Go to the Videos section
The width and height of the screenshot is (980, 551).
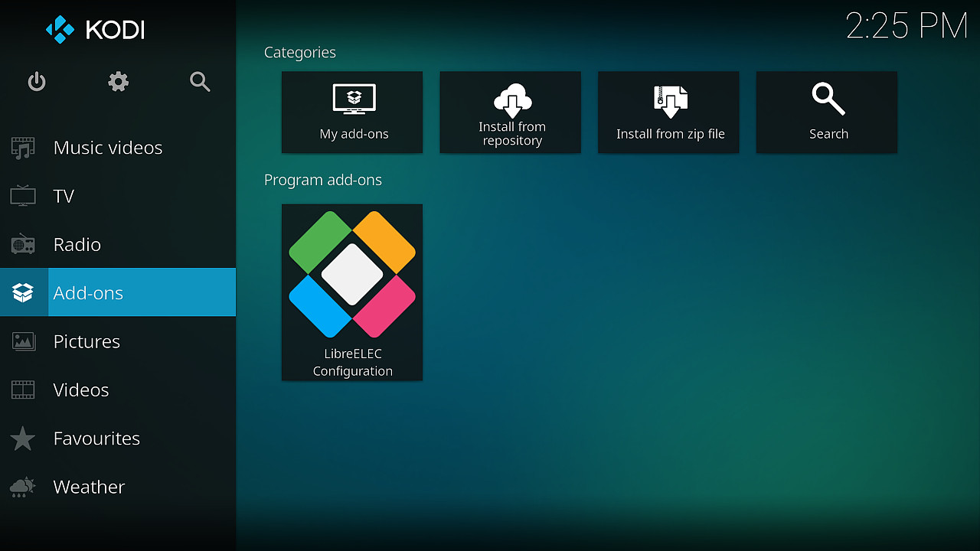click(x=81, y=390)
